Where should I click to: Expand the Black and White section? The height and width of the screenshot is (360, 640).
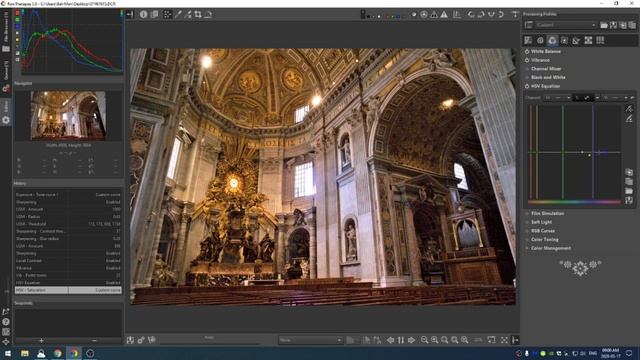[548, 77]
